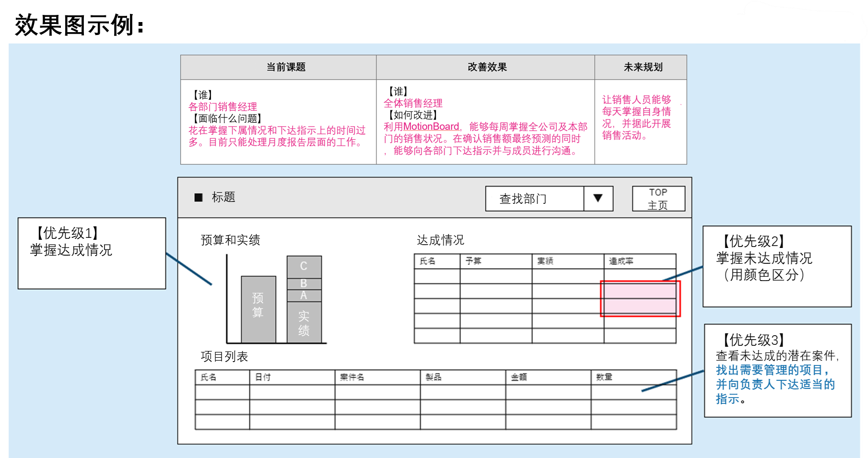Screen dimensions: 868x458
Task: Click the pink highlighted 達成率 cell
Action: pyautogui.click(x=640, y=298)
